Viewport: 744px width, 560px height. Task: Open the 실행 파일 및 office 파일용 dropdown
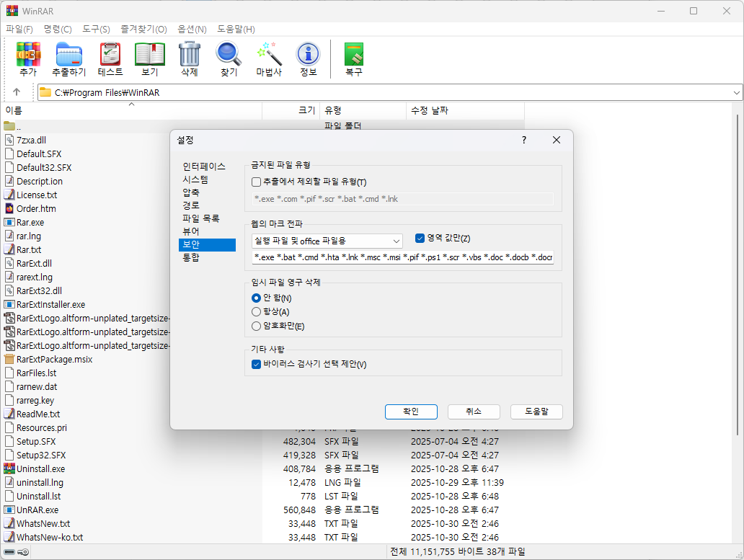pyautogui.click(x=327, y=241)
